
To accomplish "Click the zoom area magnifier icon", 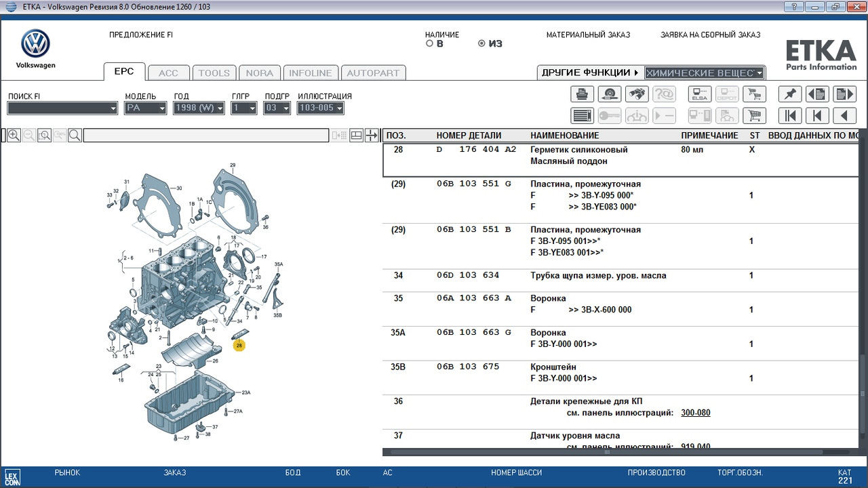I will [x=45, y=136].
